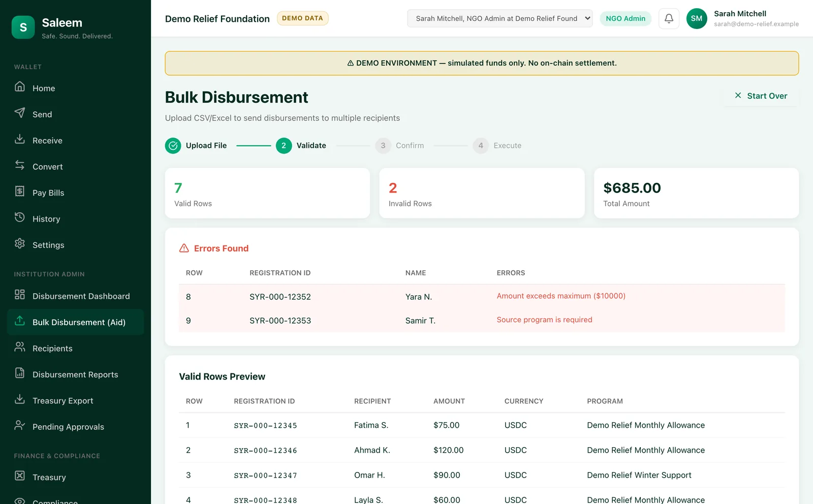Click the Upload File completed checkmark icon

[173, 146]
